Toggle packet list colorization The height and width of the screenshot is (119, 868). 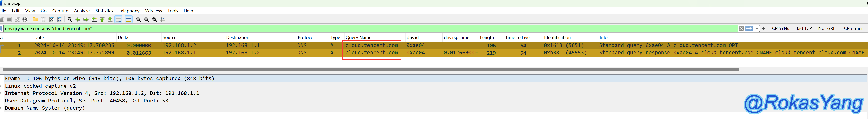(129, 20)
